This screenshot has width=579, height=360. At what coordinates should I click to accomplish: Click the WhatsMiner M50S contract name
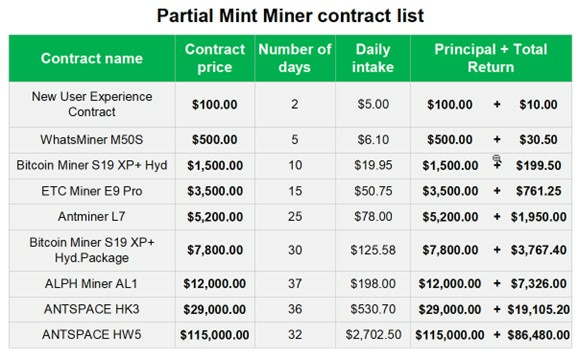[x=92, y=140]
